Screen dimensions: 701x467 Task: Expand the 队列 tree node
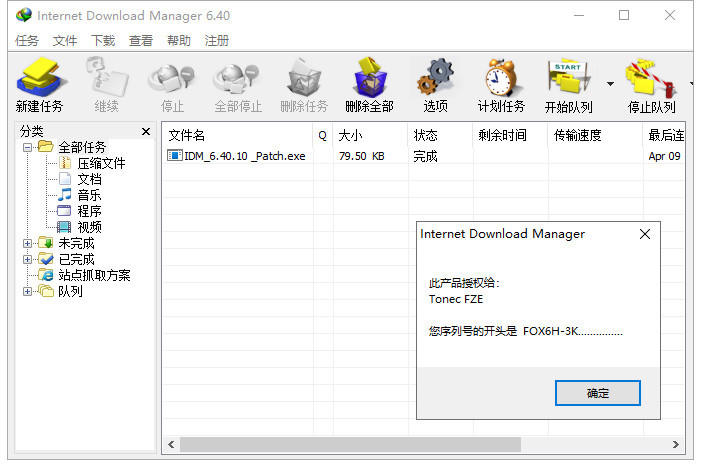click(x=27, y=291)
